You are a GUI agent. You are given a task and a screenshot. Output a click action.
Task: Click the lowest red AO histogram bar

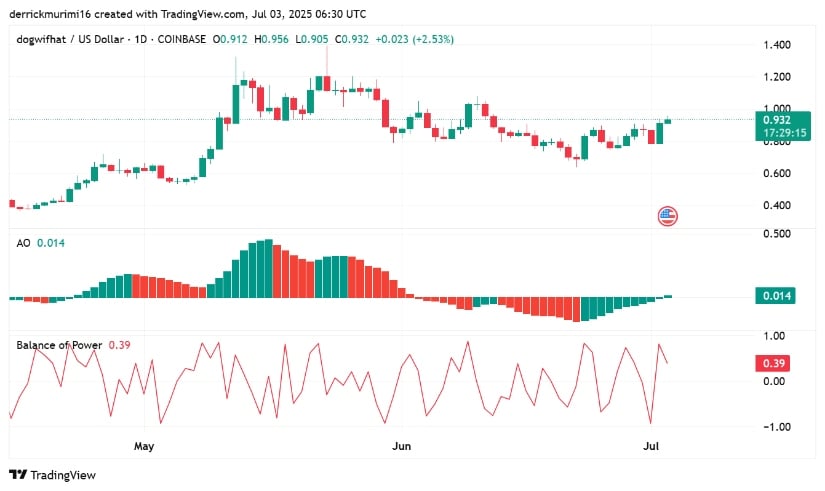click(x=576, y=309)
